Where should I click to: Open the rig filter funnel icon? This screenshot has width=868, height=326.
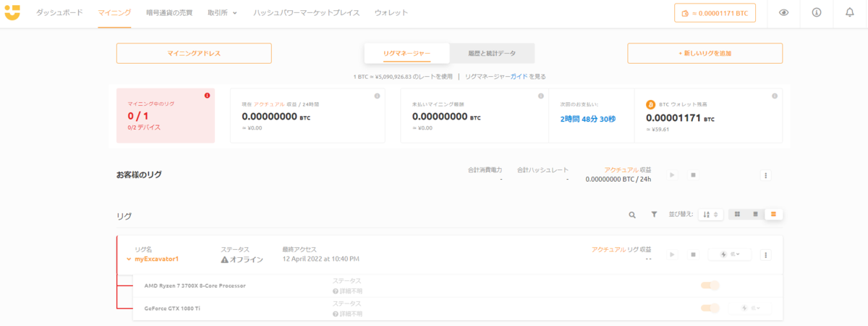coord(654,214)
